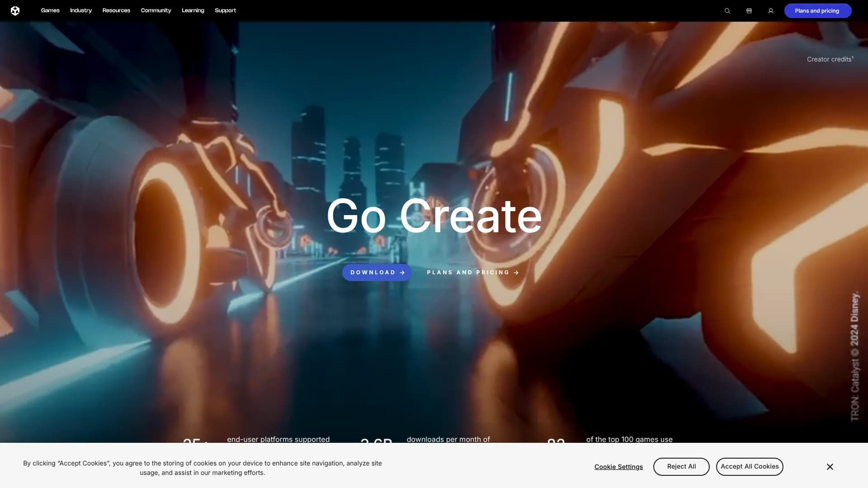The width and height of the screenshot is (868, 488).
Task: Open the account sign-in
Action: click(771, 10)
